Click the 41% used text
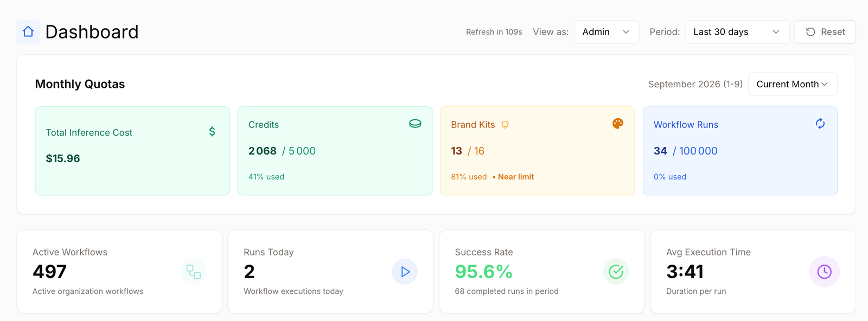The image size is (868, 321). (x=266, y=177)
